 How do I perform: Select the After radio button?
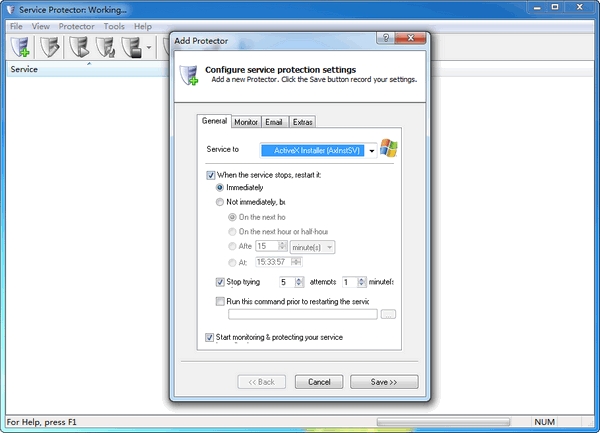pyautogui.click(x=232, y=246)
